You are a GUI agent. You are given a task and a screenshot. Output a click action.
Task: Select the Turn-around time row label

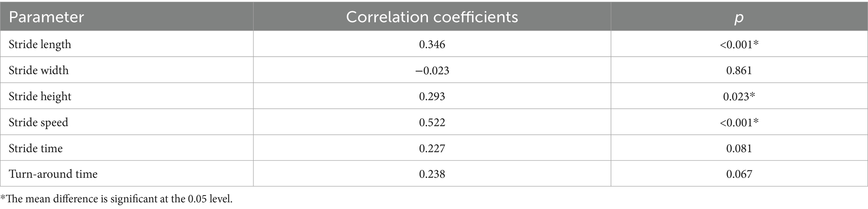pyautogui.click(x=53, y=174)
